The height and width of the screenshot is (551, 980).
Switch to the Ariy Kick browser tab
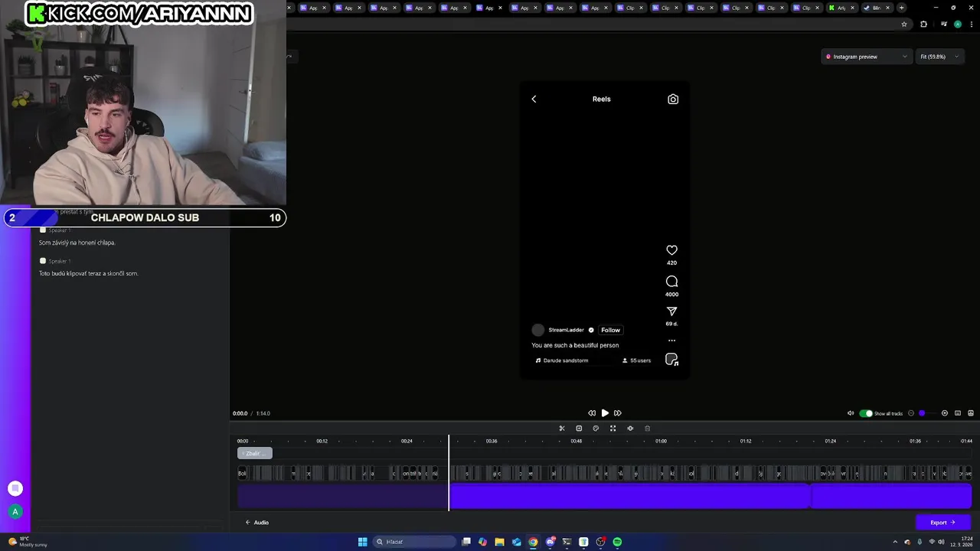[x=842, y=8]
